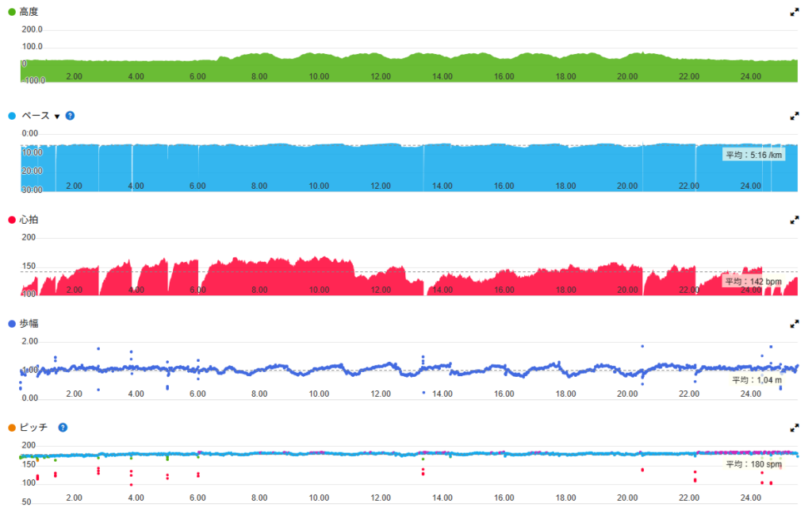Click the 心拍 chart title text
The image size is (812, 515).
coord(29,220)
